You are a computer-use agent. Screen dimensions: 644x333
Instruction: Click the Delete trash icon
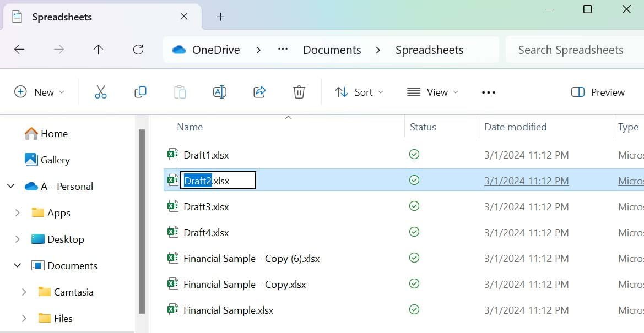point(299,92)
